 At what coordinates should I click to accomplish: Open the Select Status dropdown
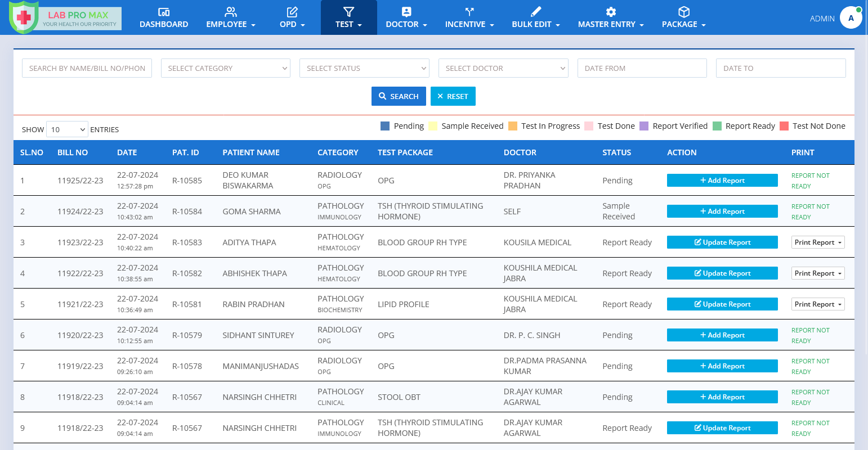pyautogui.click(x=364, y=68)
